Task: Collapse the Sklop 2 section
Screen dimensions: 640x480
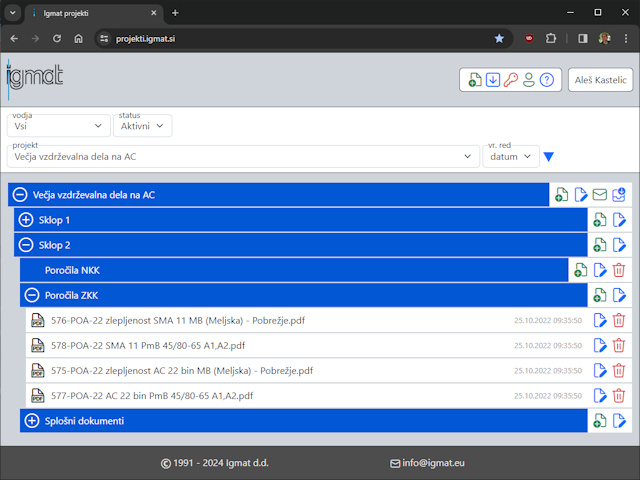Action: pyautogui.click(x=26, y=245)
